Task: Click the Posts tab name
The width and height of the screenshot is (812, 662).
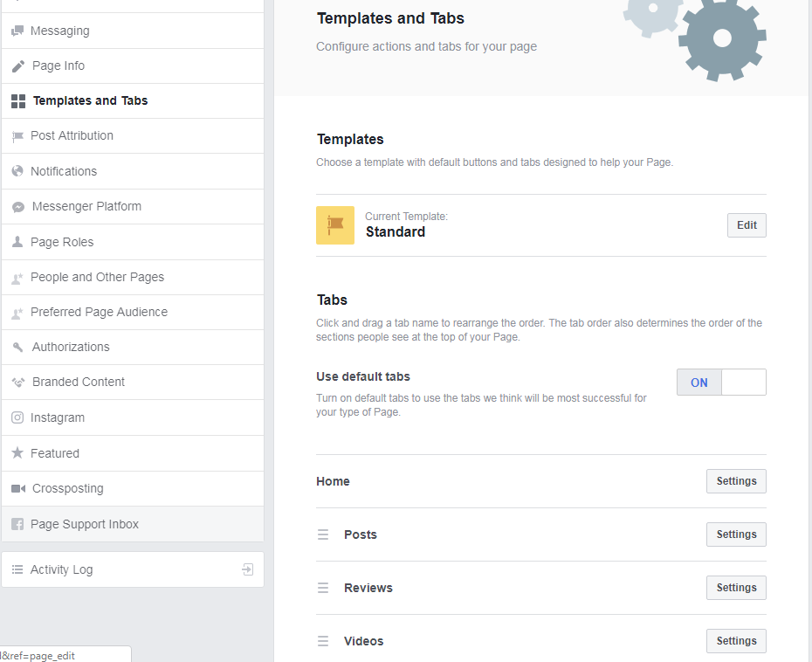Action: [x=361, y=535]
